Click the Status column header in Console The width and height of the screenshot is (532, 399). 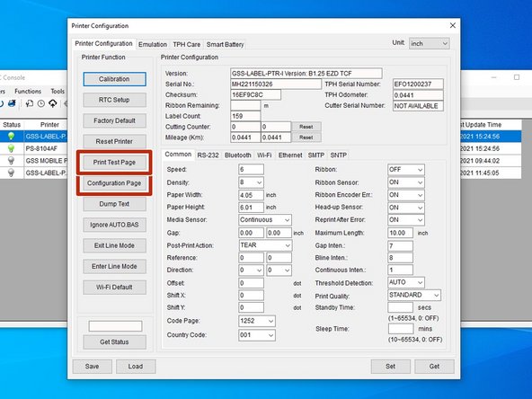click(12, 125)
